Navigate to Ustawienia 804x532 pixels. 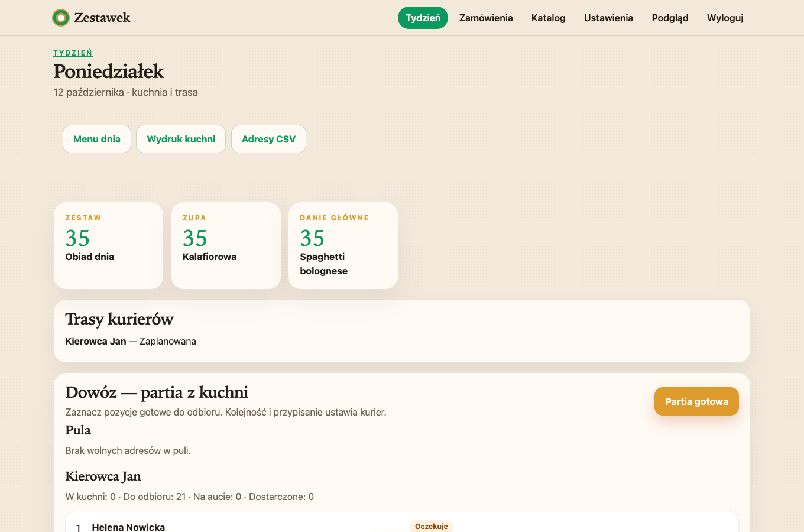pyautogui.click(x=608, y=18)
